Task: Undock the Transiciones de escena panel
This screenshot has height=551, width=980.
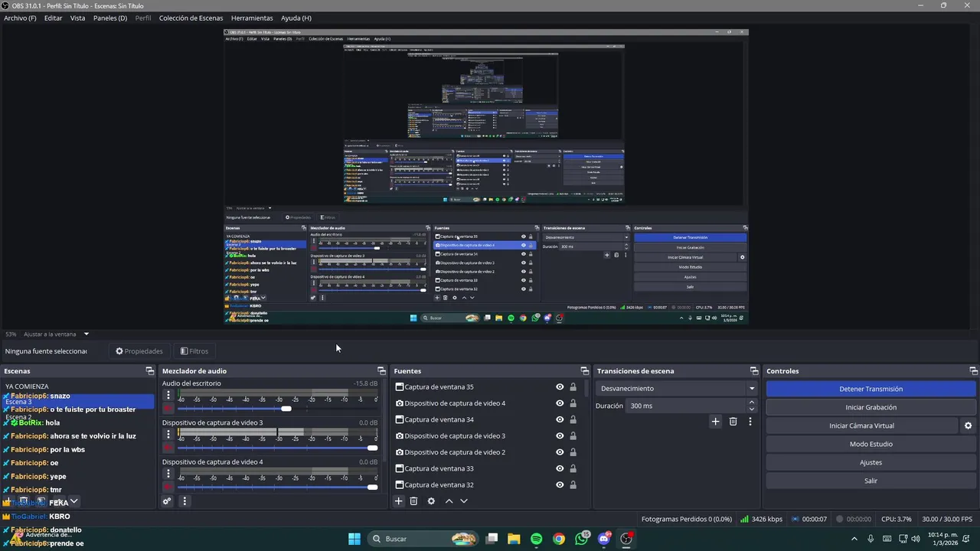Action: [753, 371]
